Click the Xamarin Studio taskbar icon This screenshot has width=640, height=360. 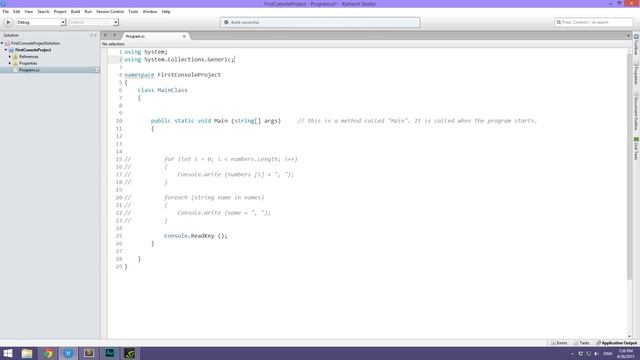[x=68, y=353]
